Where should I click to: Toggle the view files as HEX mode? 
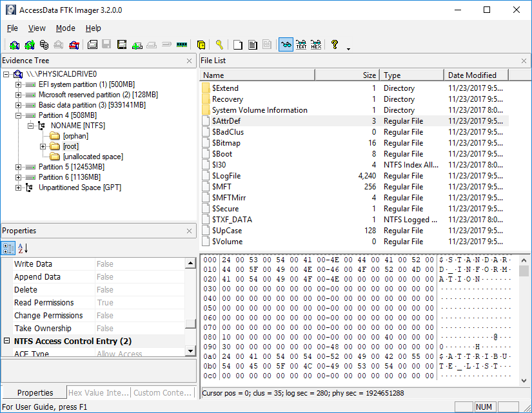(x=316, y=44)
